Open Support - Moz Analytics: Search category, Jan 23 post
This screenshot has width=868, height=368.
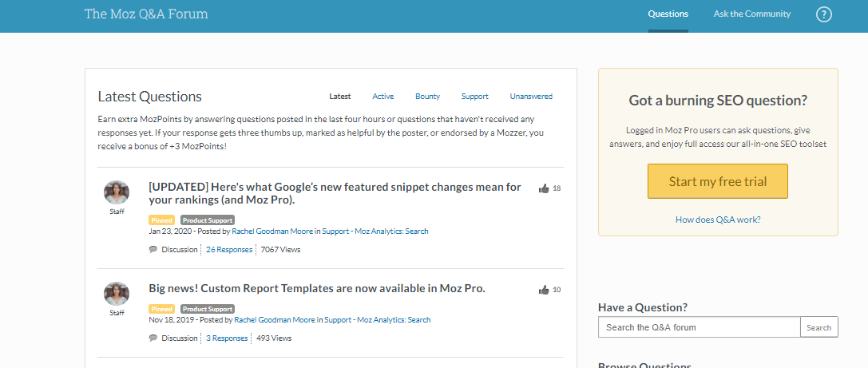[x=375, y=231]
